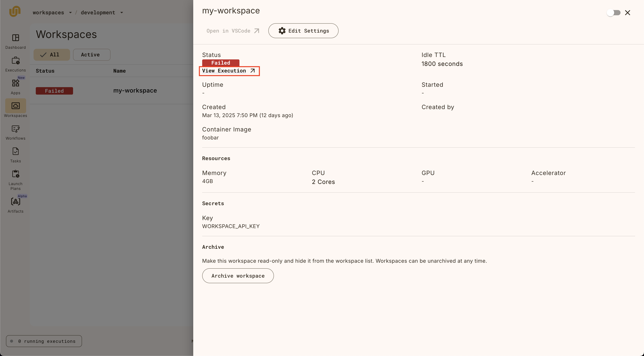Open Workflows from the sidebar
Screen dimensions: 644x356
15,129
